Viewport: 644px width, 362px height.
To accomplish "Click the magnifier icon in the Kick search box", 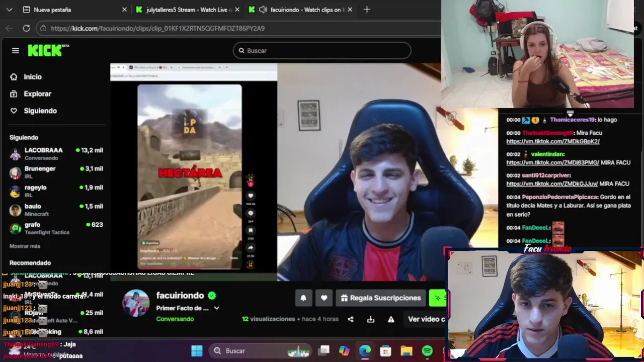I will coord(242,50).
